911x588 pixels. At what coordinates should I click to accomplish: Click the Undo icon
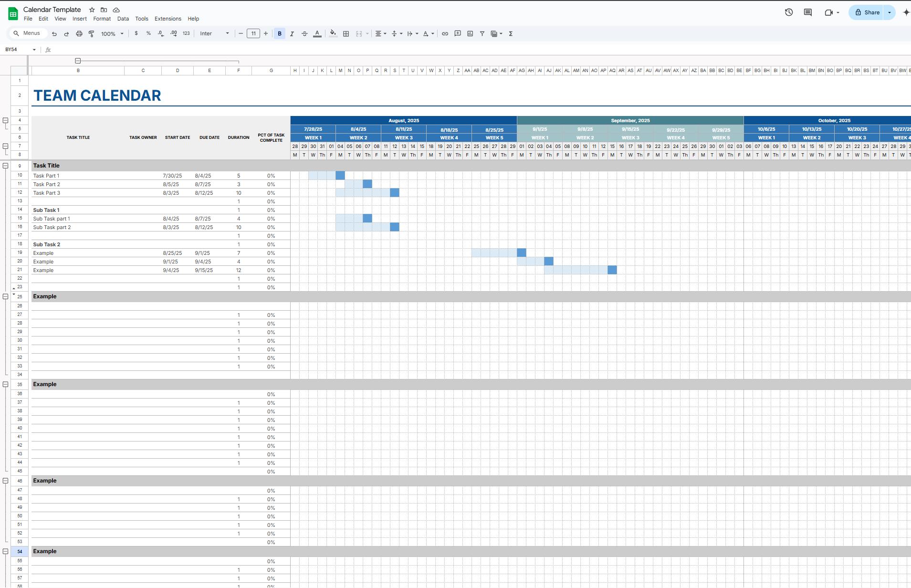(54, 34)
